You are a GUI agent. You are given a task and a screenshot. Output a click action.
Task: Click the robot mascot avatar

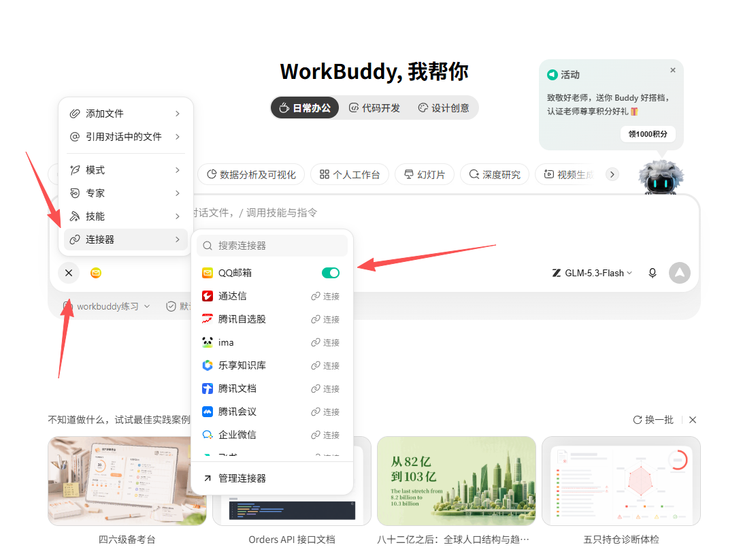coord(661,177)
